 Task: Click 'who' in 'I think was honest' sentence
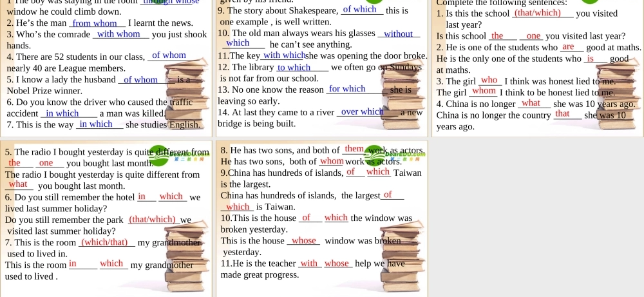click(489, 80)
